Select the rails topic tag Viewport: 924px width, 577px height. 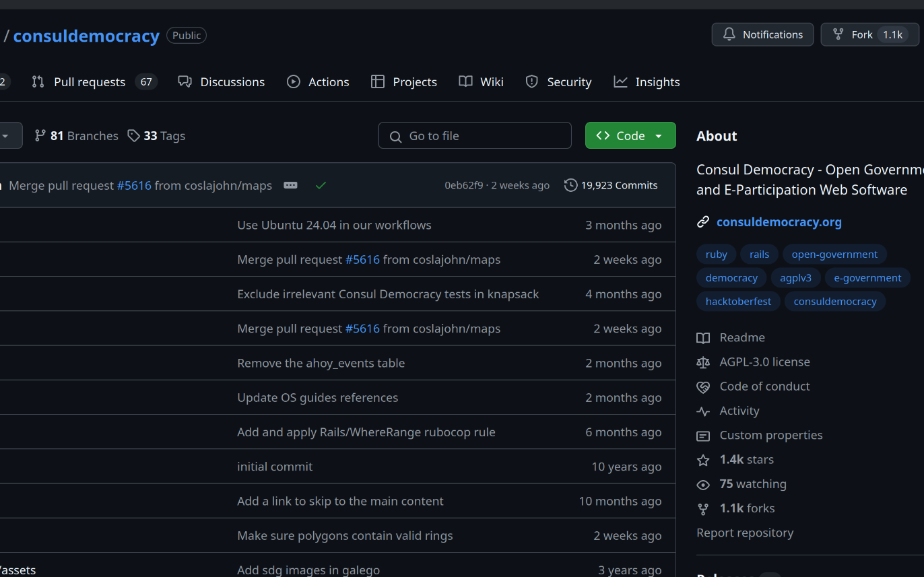[760, 254]
